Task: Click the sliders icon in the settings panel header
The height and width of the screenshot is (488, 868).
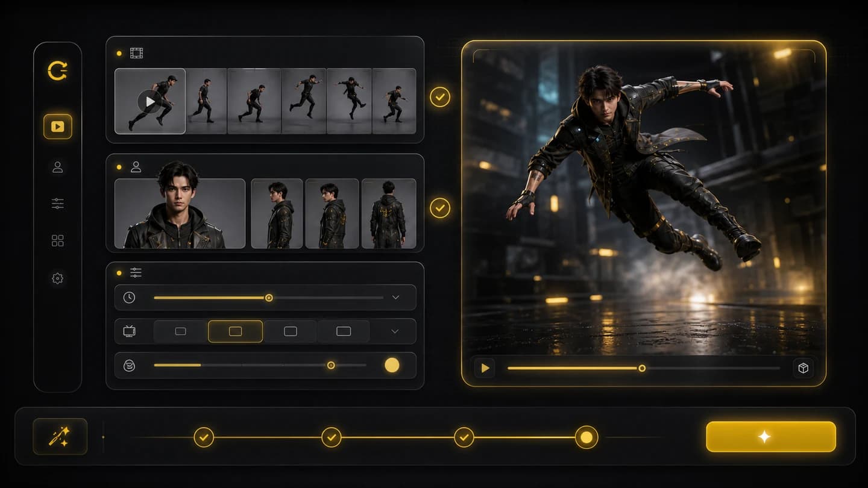Action: (136, 273)
